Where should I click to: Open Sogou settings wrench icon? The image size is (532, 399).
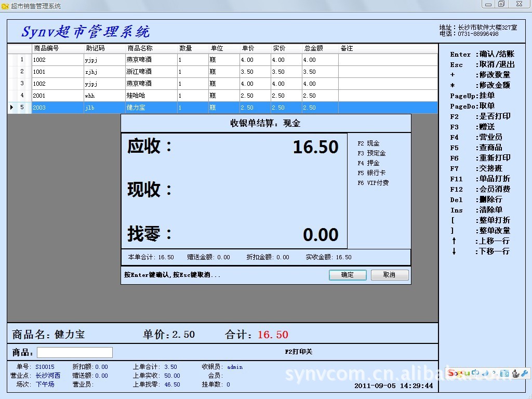524,373
